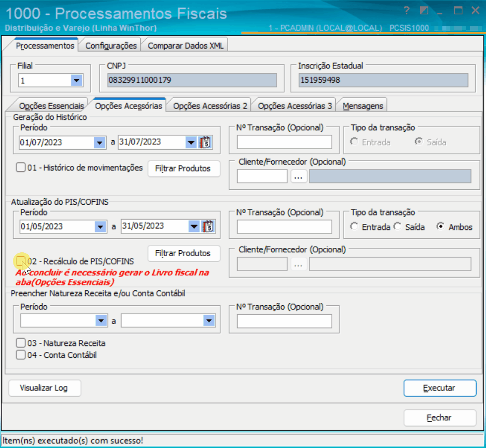
Task: Open end date 31/05/2023 dropdown arrow
Action: 194,226
